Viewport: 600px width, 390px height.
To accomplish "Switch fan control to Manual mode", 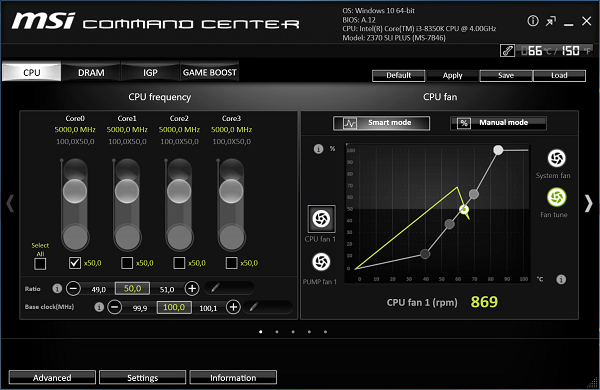I will [499, 123].
